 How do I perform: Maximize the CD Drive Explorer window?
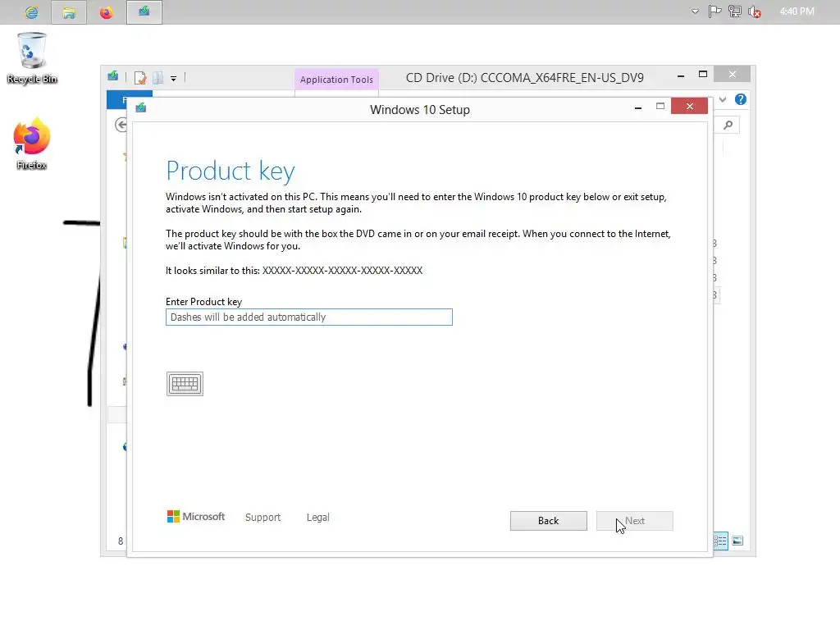pyautogui.click(x=703, y=75)
